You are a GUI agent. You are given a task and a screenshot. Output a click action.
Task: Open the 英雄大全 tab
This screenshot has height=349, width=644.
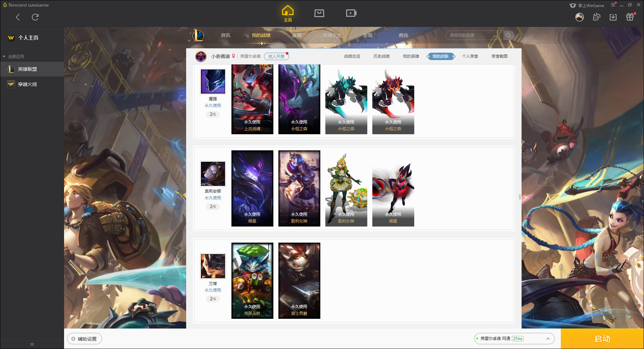[332, 35]
